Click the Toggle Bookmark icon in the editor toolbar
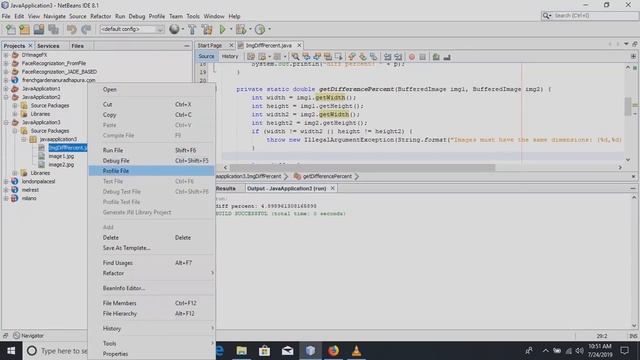The width and height of the screenshot is (640, 360). click(373, 57)
